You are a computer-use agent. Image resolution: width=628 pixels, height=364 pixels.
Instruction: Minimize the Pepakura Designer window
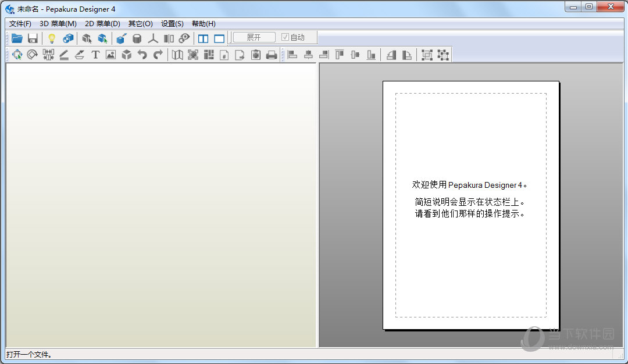(573, 7)
